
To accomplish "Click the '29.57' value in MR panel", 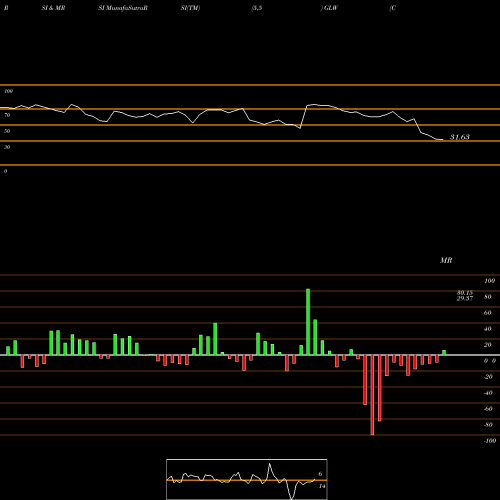I will [465, 298].
